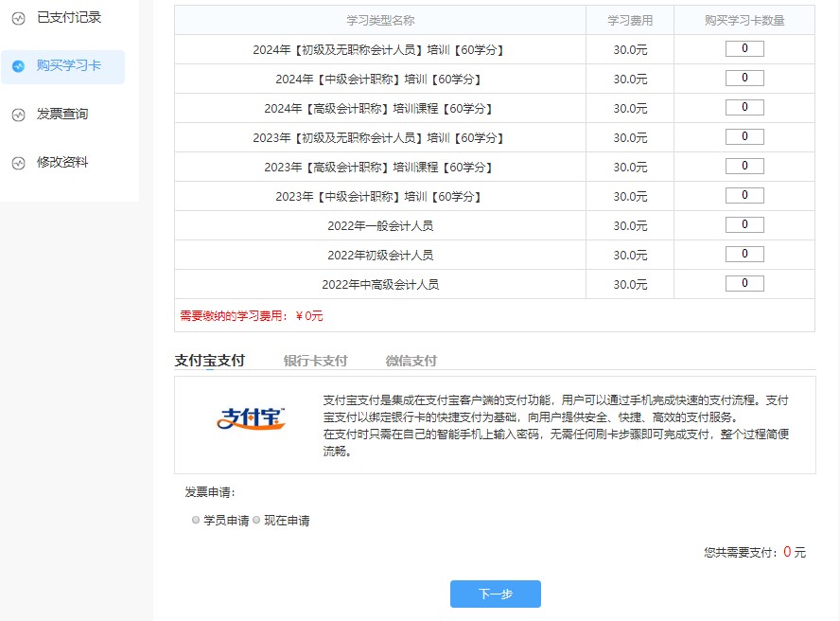Click the 支付宝 logo in the payment panel
The width and height of the screenshot is (840, 621).
point(250,418)
